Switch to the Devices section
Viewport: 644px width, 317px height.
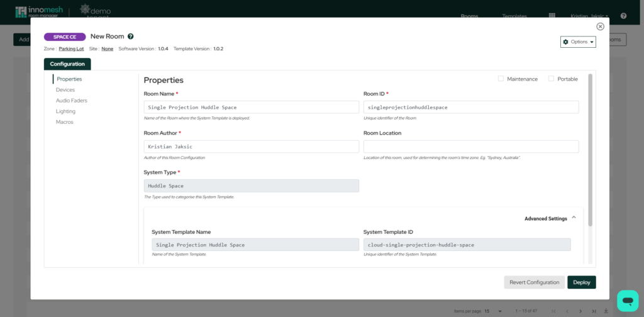point(65,90)
